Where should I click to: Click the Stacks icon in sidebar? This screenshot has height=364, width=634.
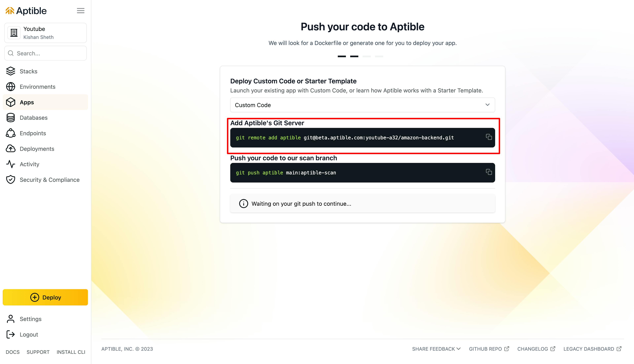point(11,71)
